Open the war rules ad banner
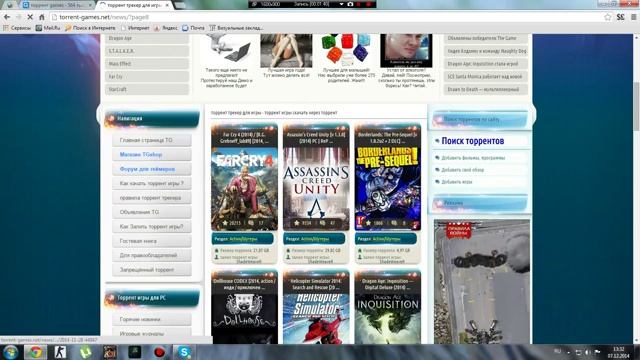The height and width of the screenshot is (360, 640). pos(482,282)
